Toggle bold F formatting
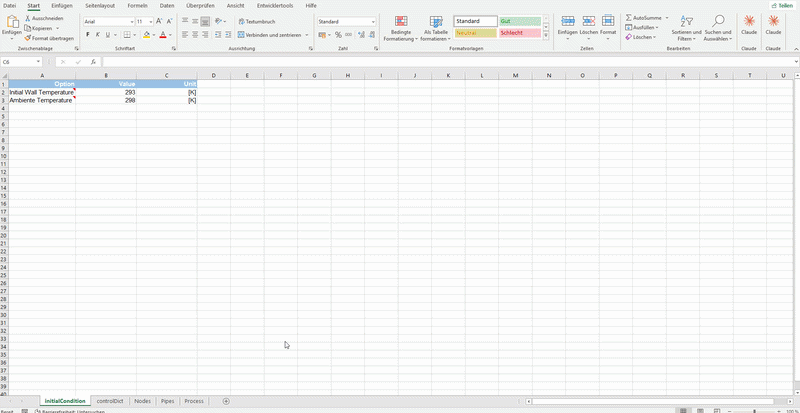800x413 pixels. tap(88, 35)
